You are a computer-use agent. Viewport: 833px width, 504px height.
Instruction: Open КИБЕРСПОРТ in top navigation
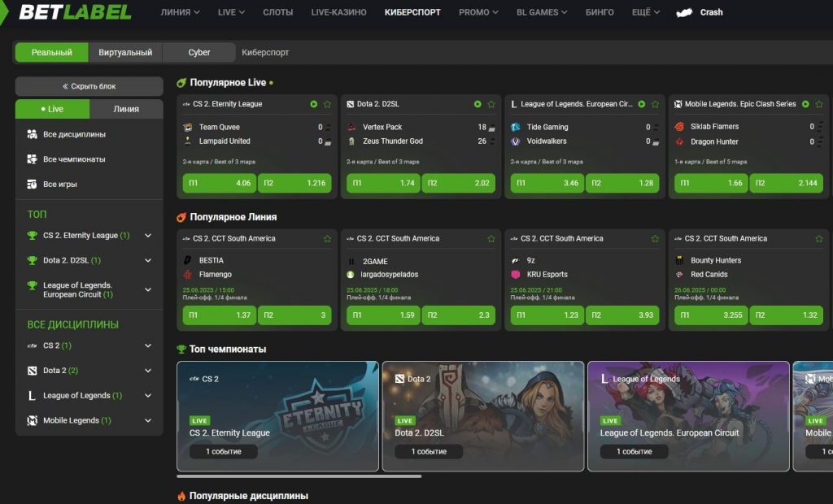click(412, 12)
